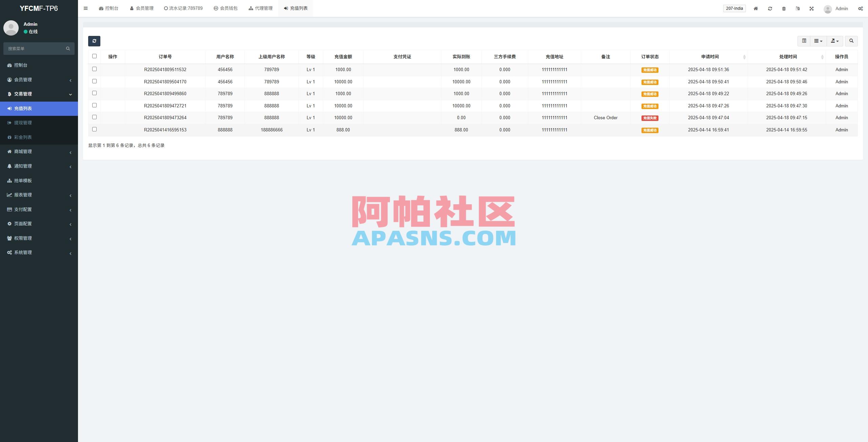Click the 刷新 refresh icon above the table

pos(95,41)
